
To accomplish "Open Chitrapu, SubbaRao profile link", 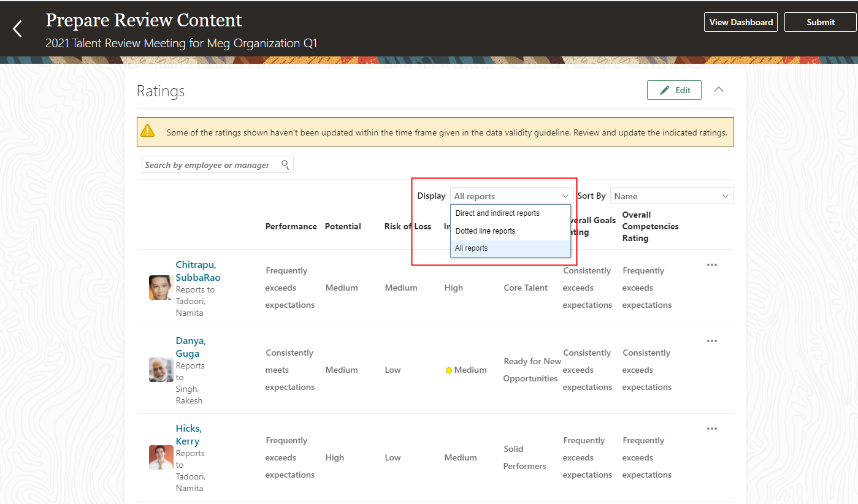I will click(x=198, y=271).
